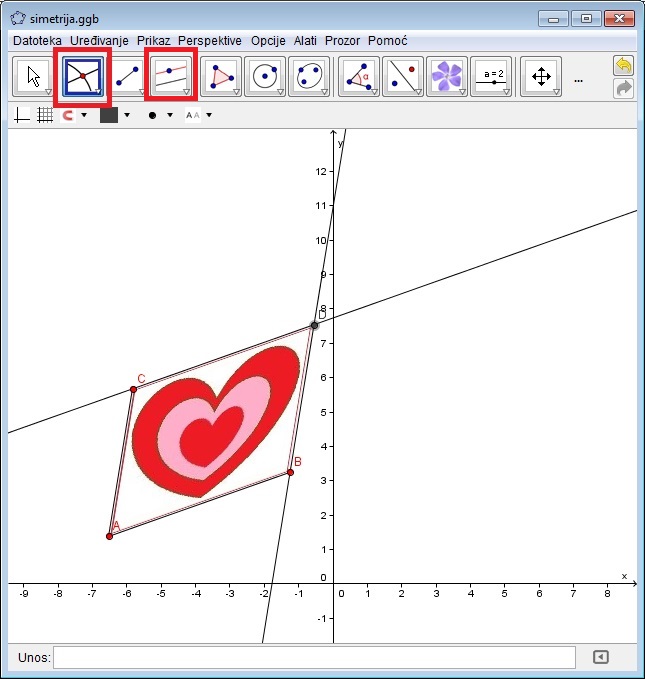
Task: Open the Datoteka menu
Action: [x=37, y=41]
